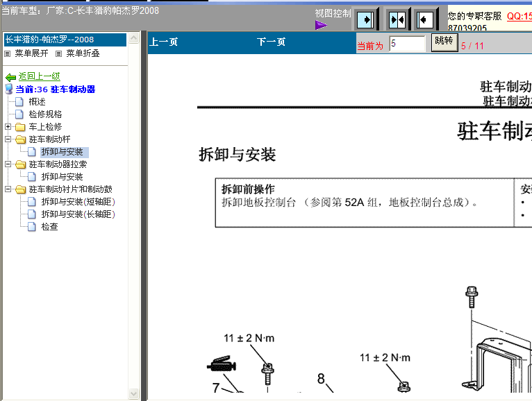The image size is (532, 401).
Task: Select 驻车制动器拉索 folder label
Action: click(x=58, y=164)
